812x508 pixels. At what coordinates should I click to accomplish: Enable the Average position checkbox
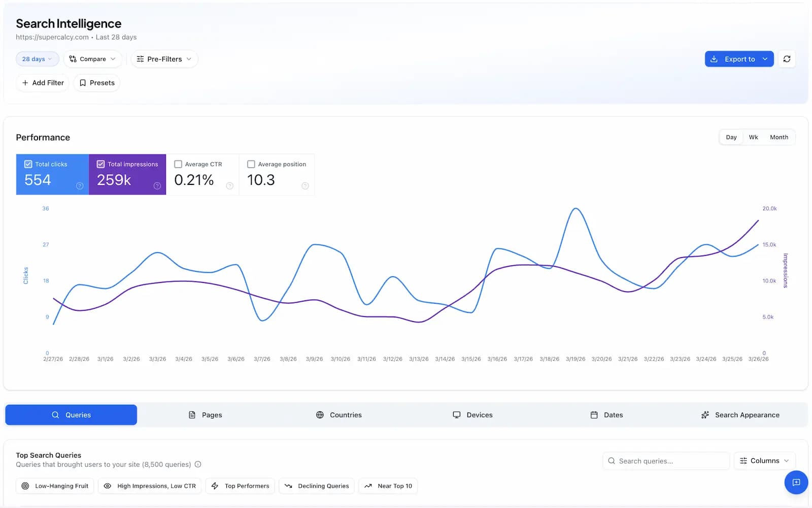point(251,164)
